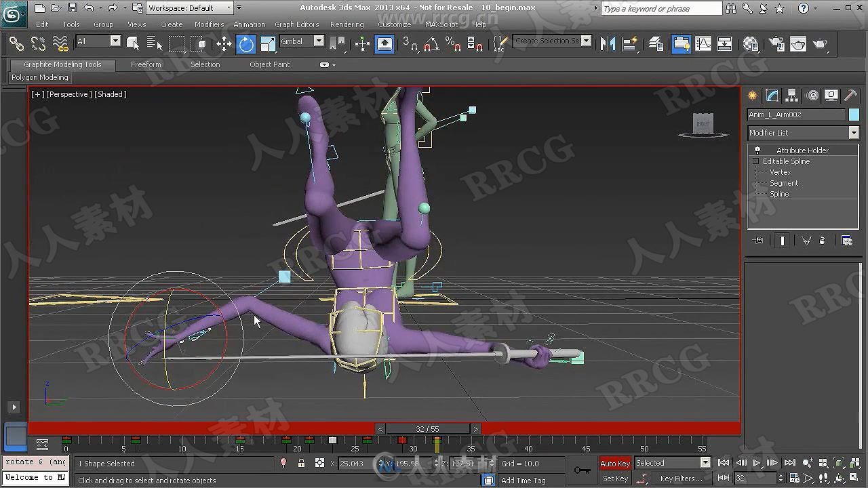The width and height of the screenshot is (868, 488).
Task: Open the Schematic View
Action: pyautogui.click(x=725, y=44)
